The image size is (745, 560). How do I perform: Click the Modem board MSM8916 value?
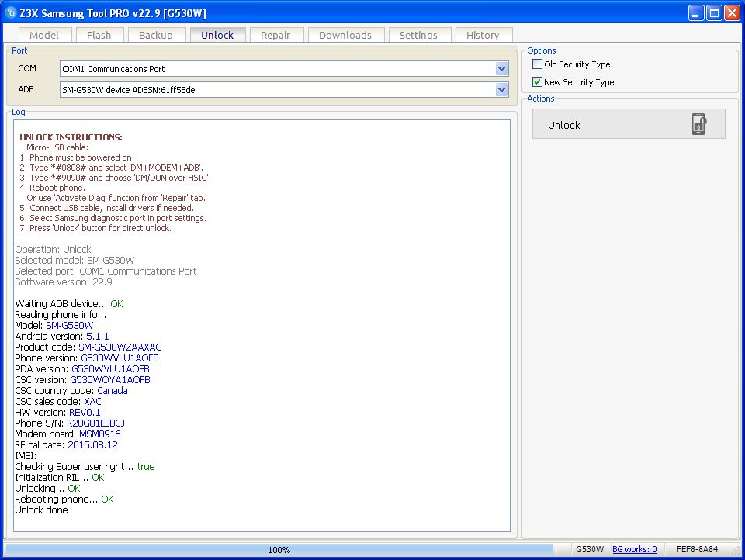100,434
